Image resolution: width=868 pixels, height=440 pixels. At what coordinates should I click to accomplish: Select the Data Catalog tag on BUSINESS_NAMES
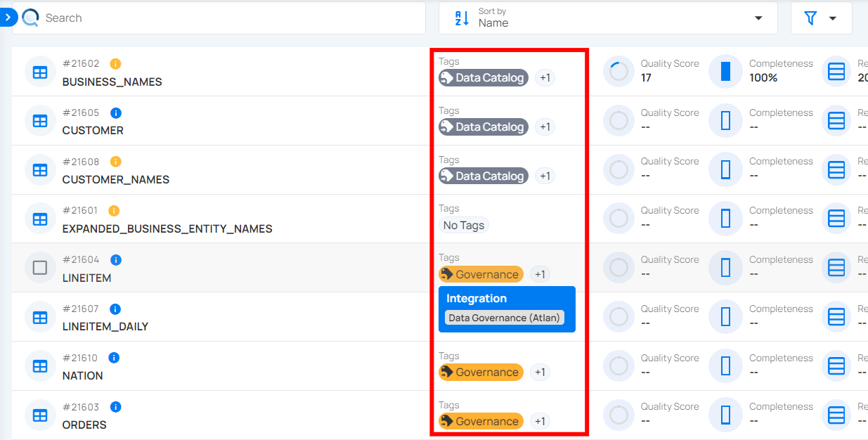(x=483, y=77)
